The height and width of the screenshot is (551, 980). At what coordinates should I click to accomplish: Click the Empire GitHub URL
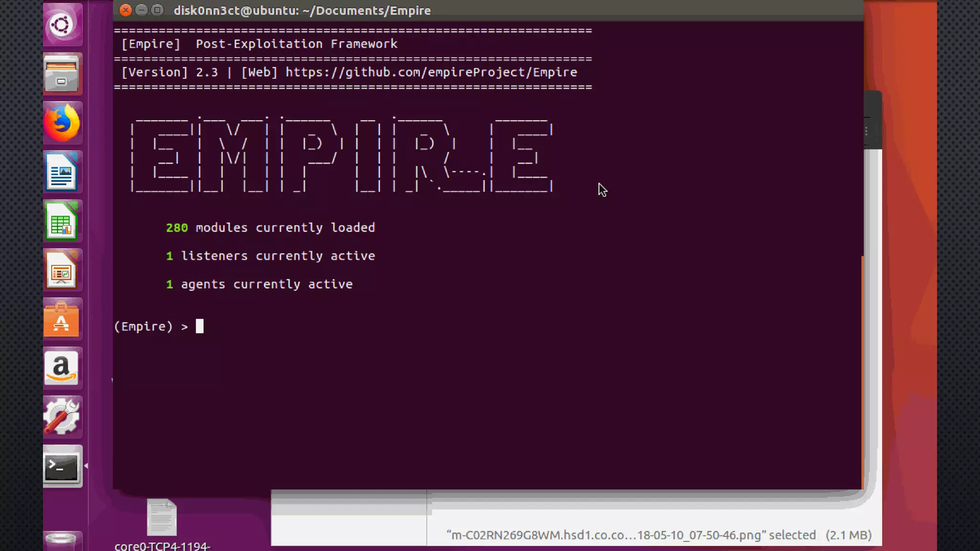[431, 72]
